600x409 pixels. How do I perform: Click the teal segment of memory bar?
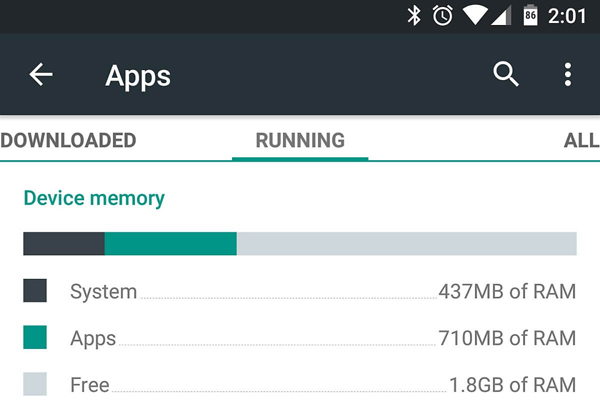[x=171, y=243]
